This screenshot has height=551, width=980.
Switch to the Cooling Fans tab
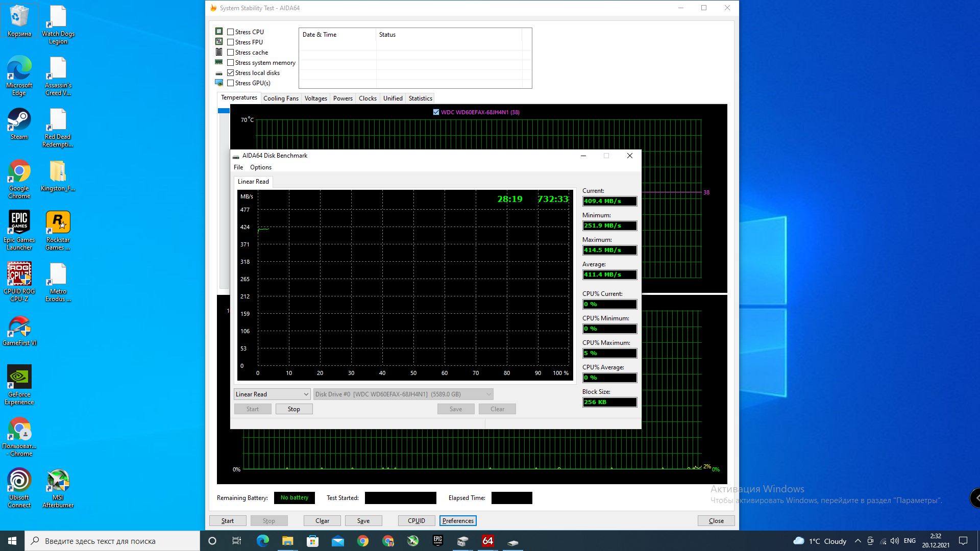tap(281, 98)
